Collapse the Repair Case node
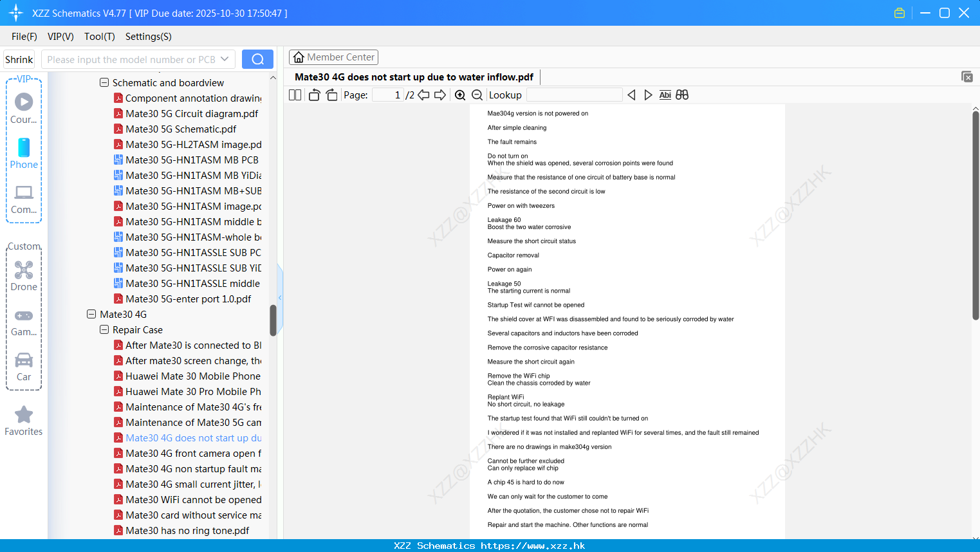The width and height of the screenshot is (980, 552). [104, 330]
